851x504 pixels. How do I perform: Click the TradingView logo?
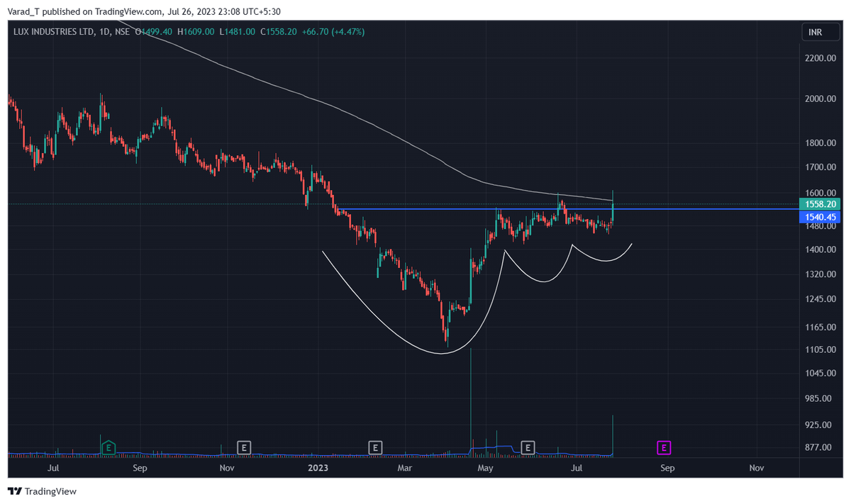coord(42,491)
